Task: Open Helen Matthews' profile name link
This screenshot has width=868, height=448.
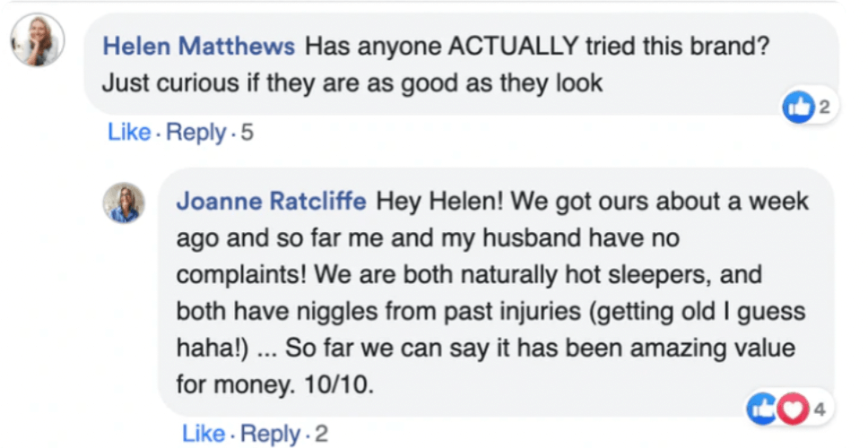Action: 198,46
